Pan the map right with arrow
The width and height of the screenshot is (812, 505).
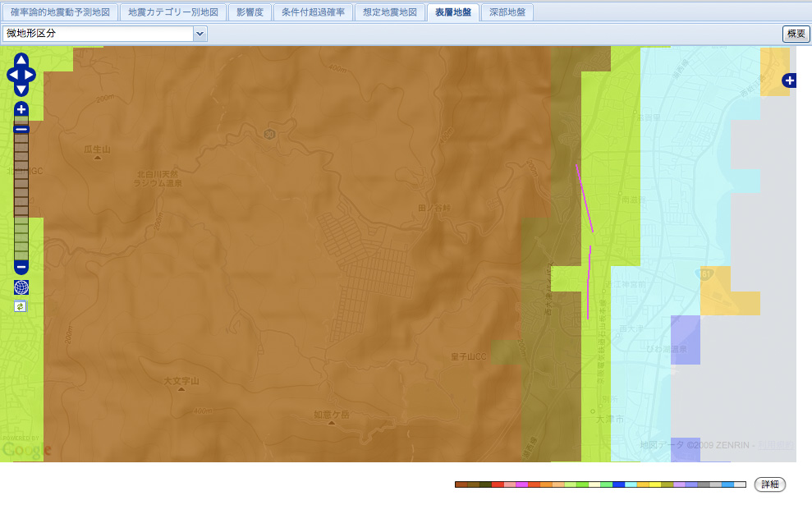click(x=30, y=75)
